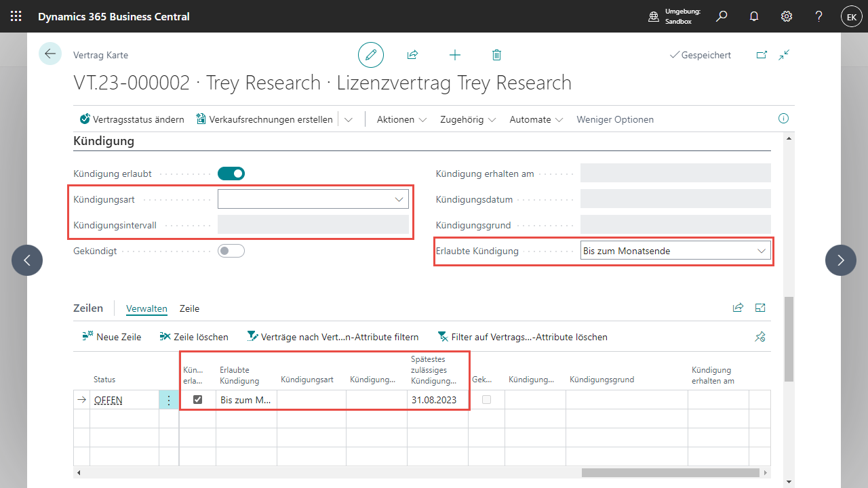The height and width of the screenshot is (488, 868).
Task: Show the info FactBox pane icon
Action: pos(784,119)
